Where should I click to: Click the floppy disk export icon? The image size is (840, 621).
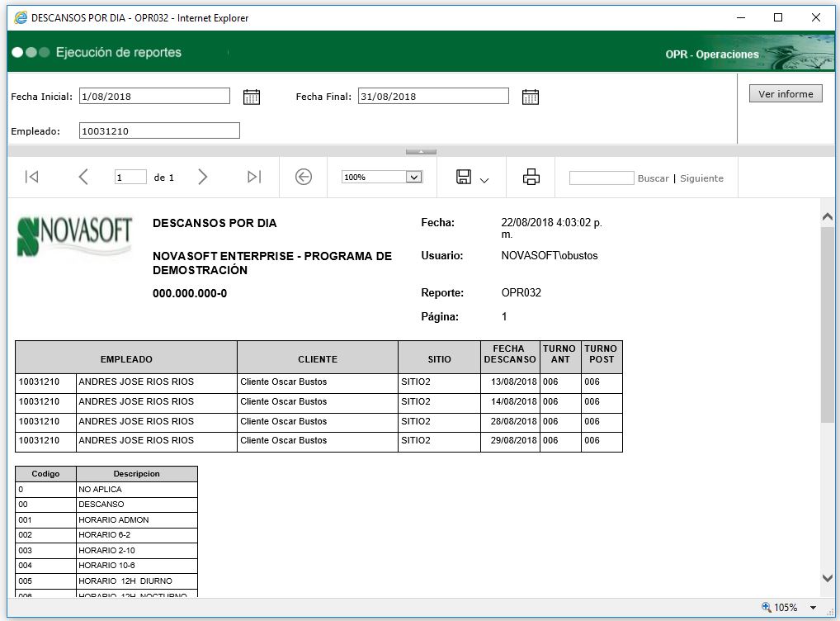(x=464, y=177)
